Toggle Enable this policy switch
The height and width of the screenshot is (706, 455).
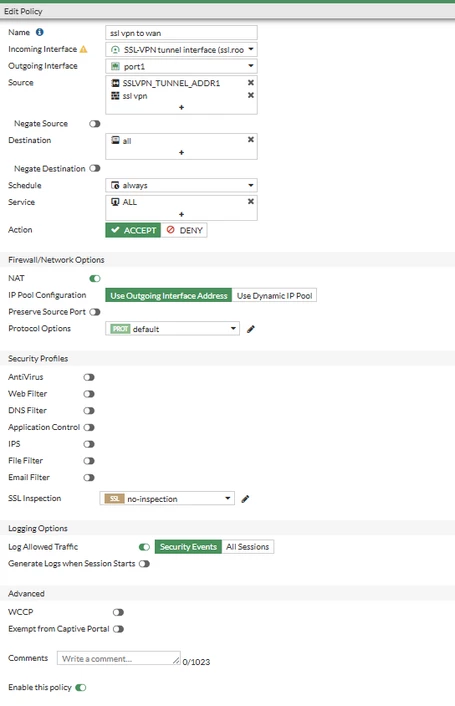[81, 687]
